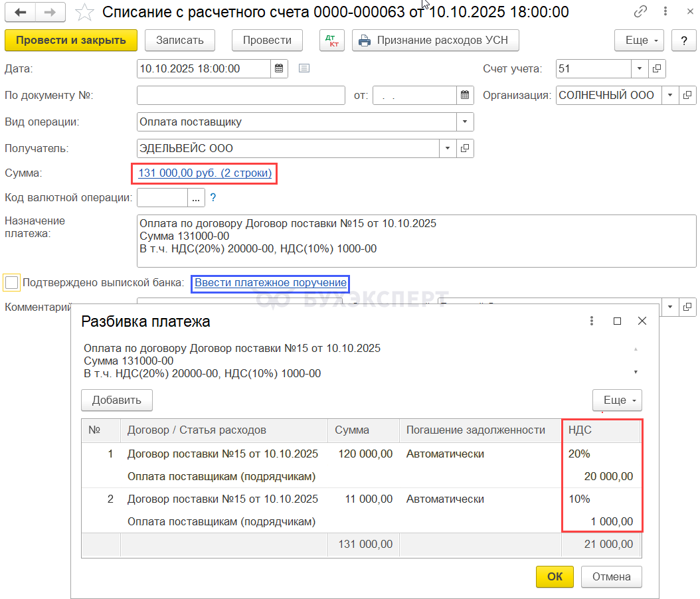Open the Получатель ЭДЕЛЬВЕЙС card icon
The height and width of the screenshot is (599, 700).
(x=465, y=148)
